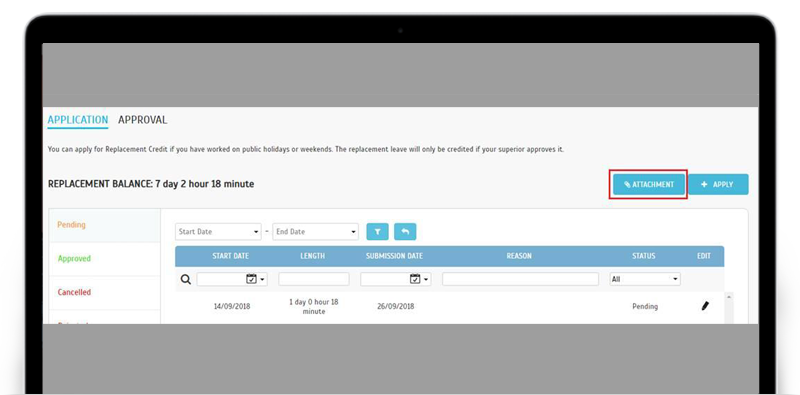Sort by the START DATE column header

(x=231, y=256)
